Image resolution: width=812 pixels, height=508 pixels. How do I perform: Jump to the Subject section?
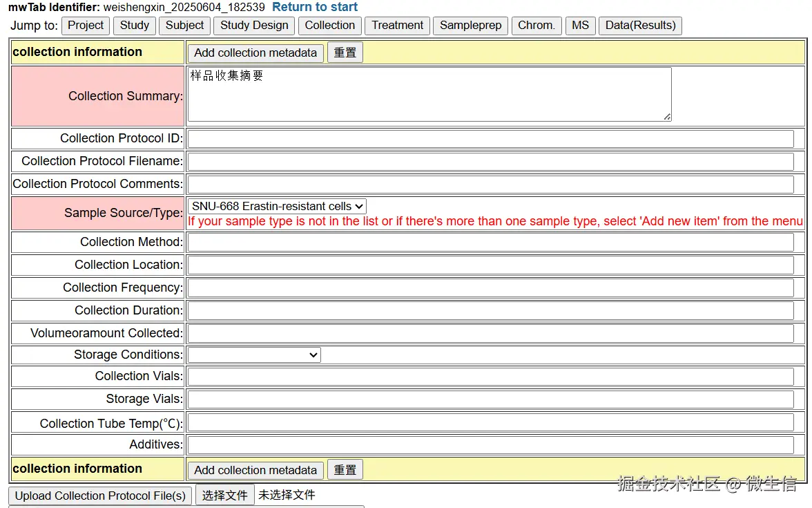(185, 26)
